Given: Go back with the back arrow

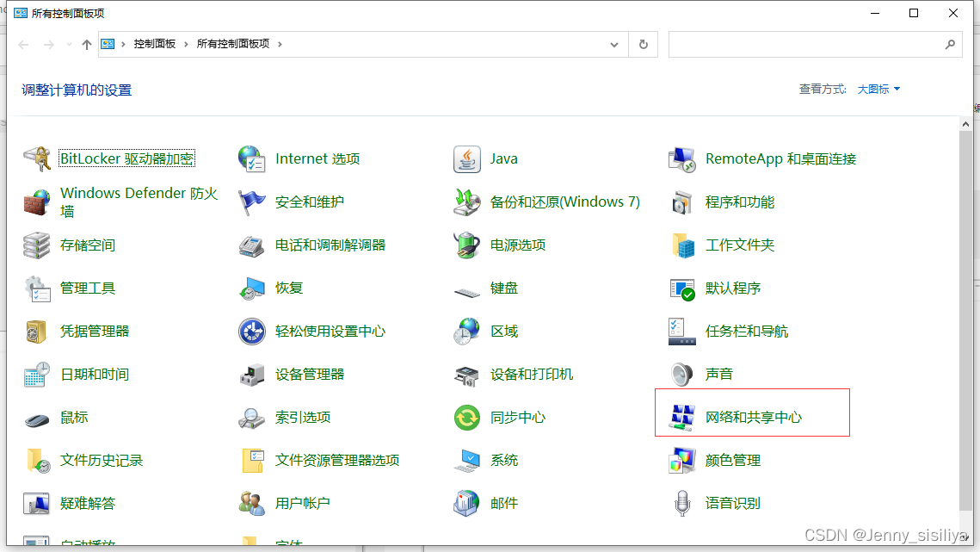Looking at the screenshot, I should (x=24, y=45).
